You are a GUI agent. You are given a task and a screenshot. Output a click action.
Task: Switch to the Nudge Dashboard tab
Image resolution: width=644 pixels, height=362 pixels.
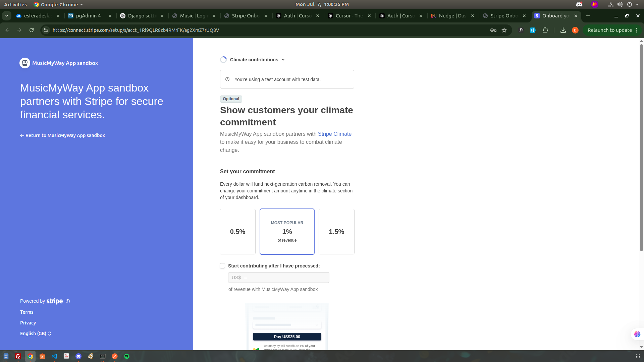452,16
